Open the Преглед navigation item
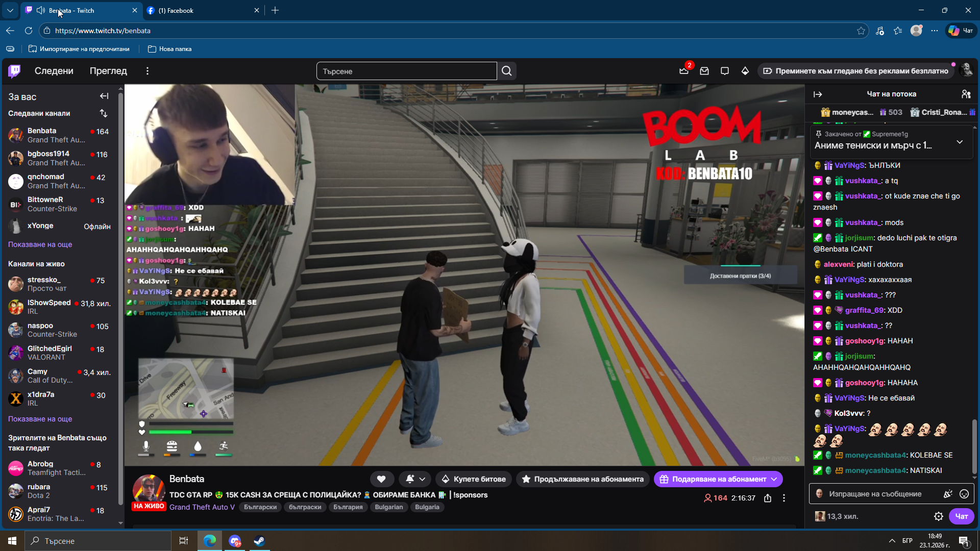This screenshot has width=980, height=551. point(108,71)
